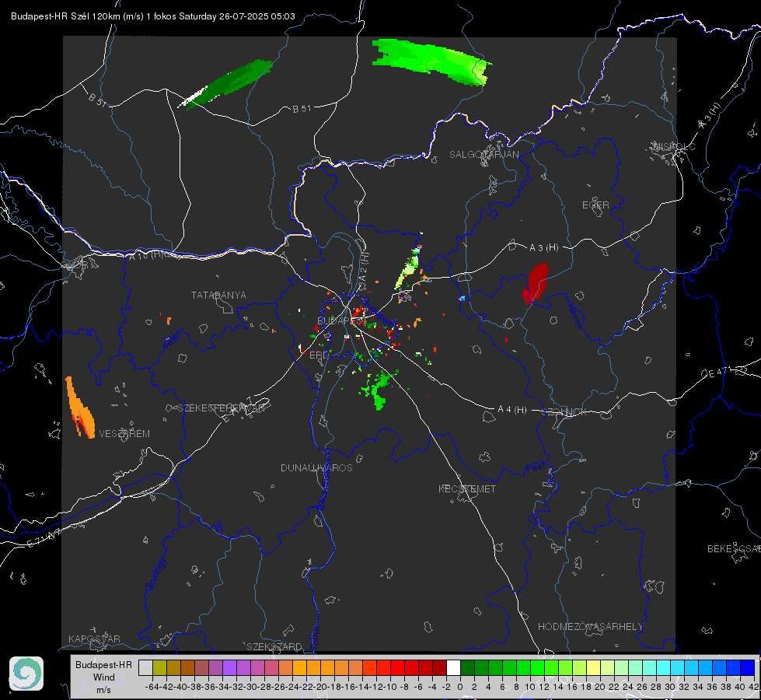Pick the brown swatch between -40 and -38
Screen dimensions: 761x700
pos(188,667)
